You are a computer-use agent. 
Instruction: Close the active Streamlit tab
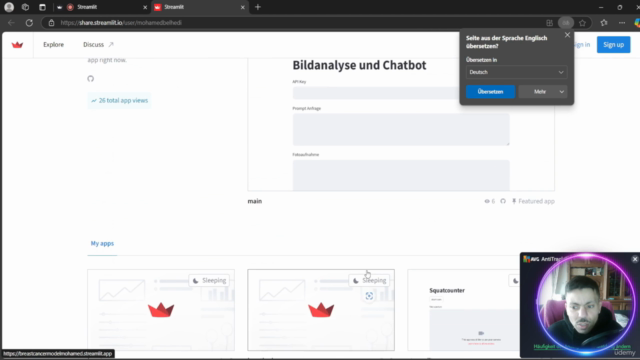coord(242,7)
